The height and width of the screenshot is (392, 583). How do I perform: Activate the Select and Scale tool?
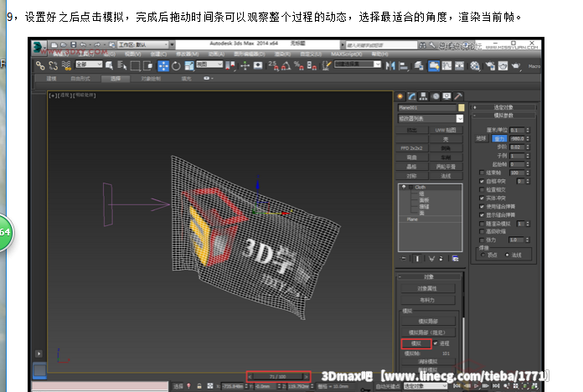(188, 66)
